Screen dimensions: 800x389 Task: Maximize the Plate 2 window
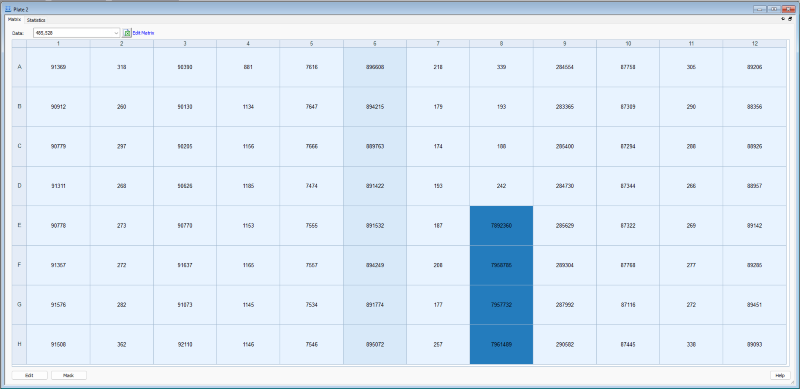tap(774, 9)
